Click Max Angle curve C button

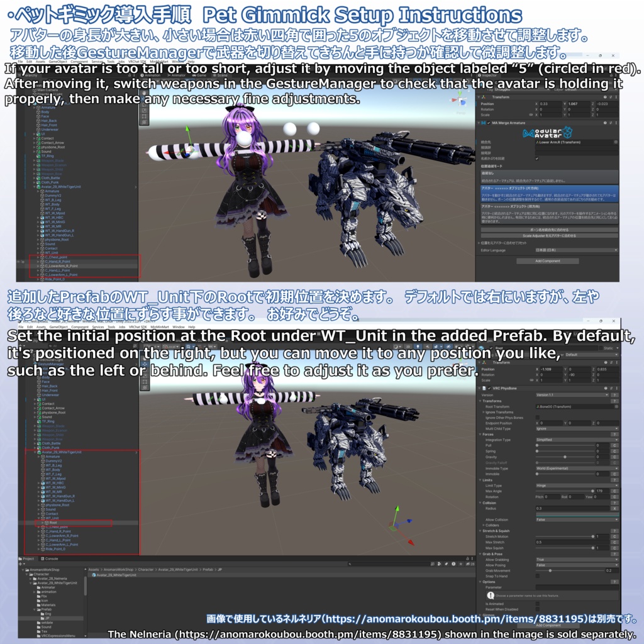click(615, 491)
